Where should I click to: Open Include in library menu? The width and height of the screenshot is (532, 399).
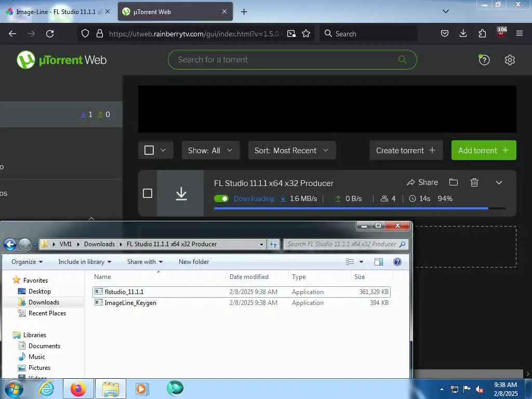tap(85, 262)
